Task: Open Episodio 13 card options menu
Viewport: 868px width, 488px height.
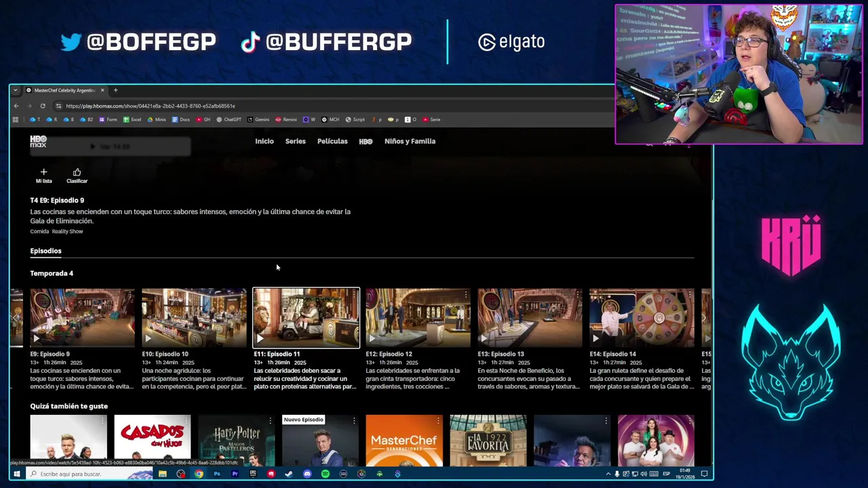Action: [578, 295]
